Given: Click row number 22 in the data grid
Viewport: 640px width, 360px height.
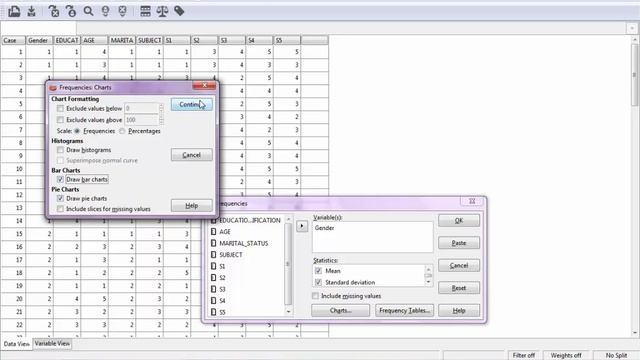Looking at the screenshot, I should click(x=19, y=325).
